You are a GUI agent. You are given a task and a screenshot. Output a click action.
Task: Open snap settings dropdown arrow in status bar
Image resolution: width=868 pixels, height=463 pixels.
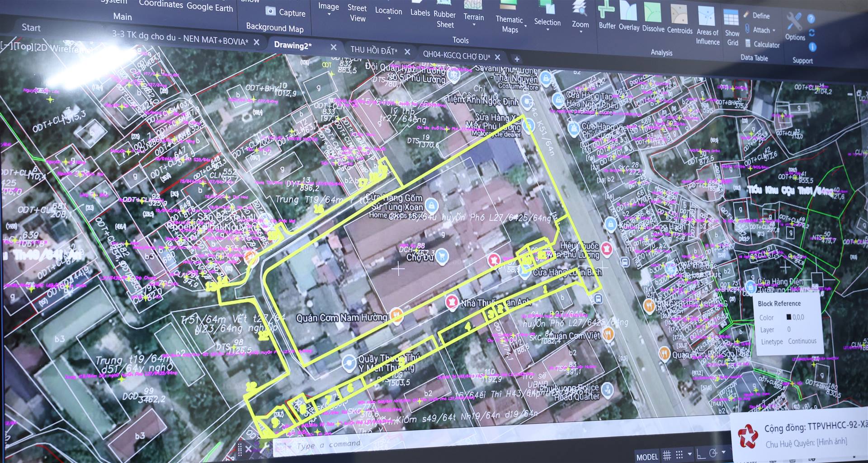click(x=689, y=454)
